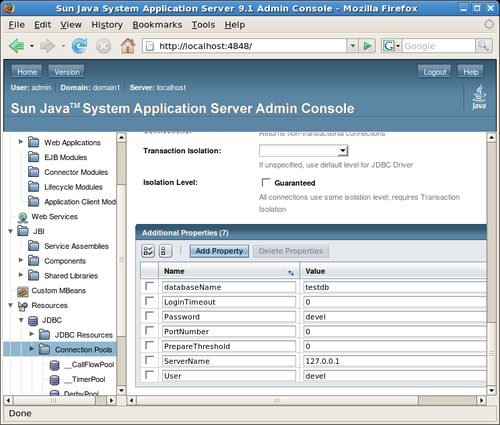Expand the Shared Libraries tree node
The image size is (500, 425).
[21, 274]
